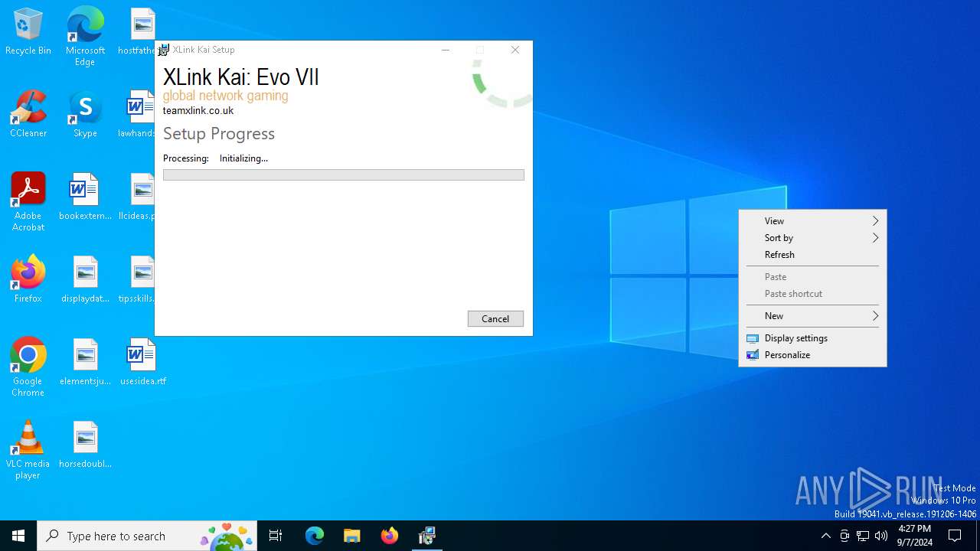Image resolution: width=980 pixels, height=551 pixels.
Task: Open the Windows Start menu
Action: pos(18,536)
